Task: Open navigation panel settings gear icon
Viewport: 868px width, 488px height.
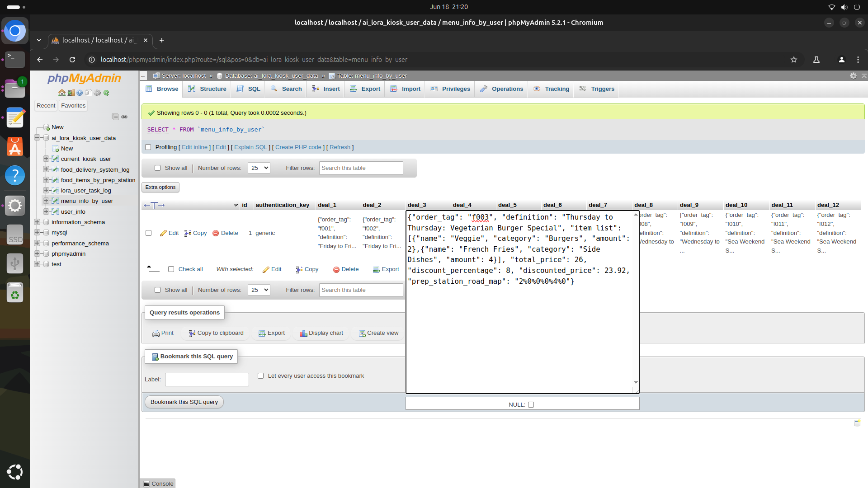Action: pyautogui.click(x=97, y=93)
